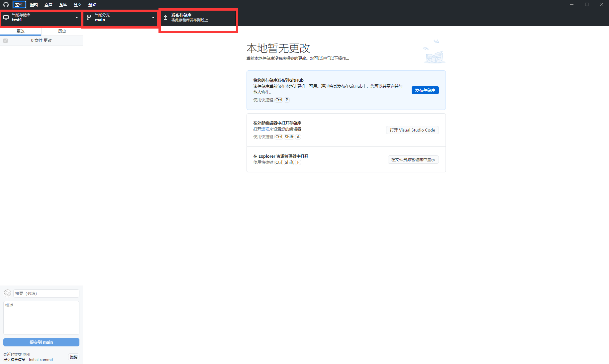
Task: Open the 仓库 menu
Action: click(x=63, y=4)
